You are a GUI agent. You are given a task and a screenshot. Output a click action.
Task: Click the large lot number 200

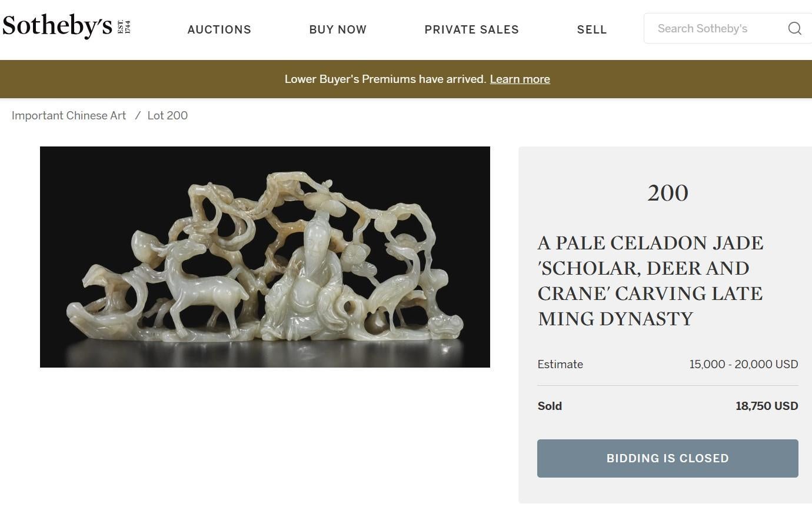(x=667, y=193)
